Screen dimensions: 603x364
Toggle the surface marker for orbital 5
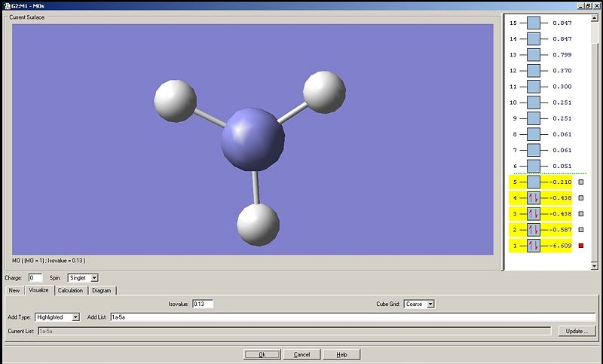coord(581,182)
